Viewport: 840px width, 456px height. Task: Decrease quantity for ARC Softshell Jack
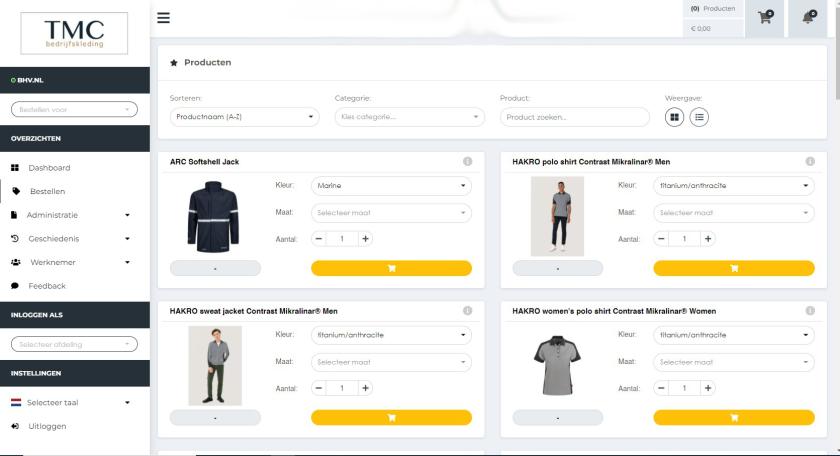319,239
